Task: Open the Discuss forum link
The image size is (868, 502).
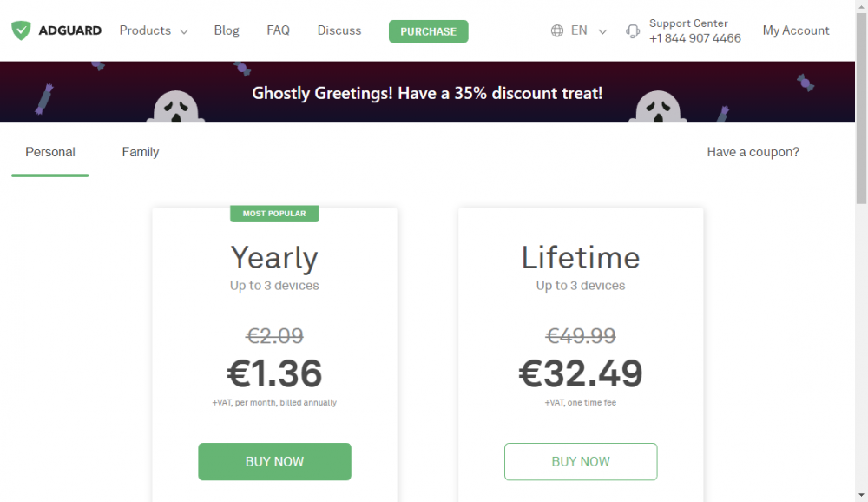Action: (x=339, y=30)
